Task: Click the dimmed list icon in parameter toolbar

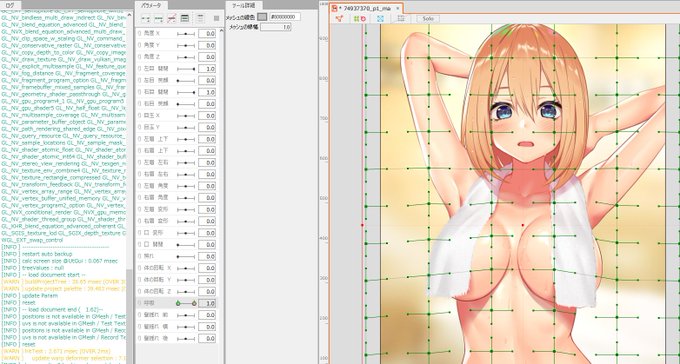Action: pyautogui.click(x=200, y=19)
